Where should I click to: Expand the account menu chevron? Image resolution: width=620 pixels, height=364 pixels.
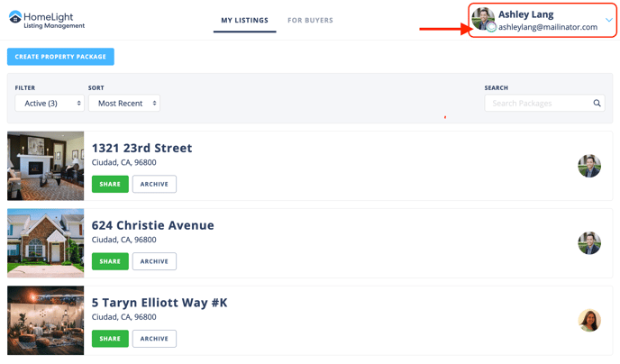tap(609, 20)
